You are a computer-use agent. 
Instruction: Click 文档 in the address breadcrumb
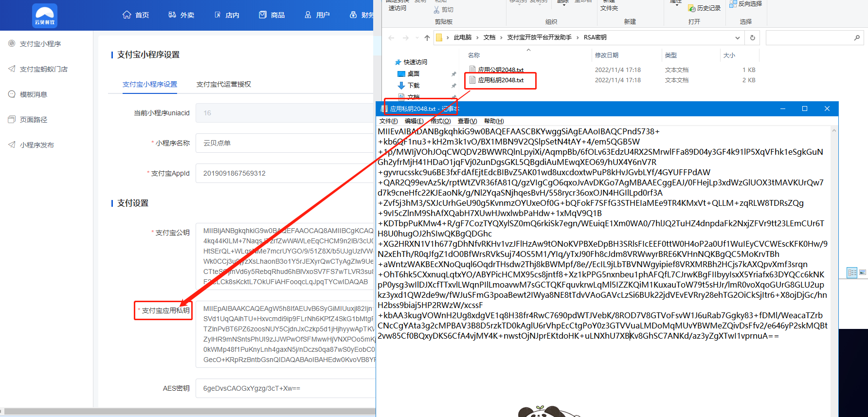pos(489,37)
